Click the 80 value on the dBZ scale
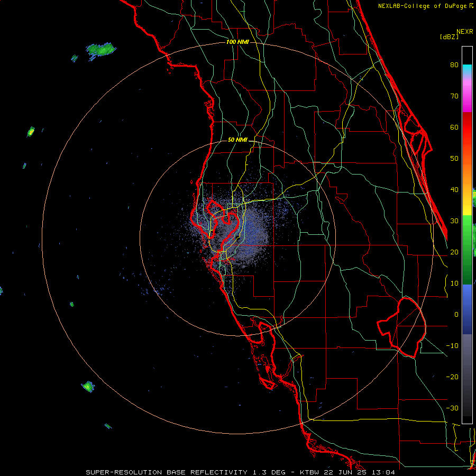This screenshot has width=476, height=476. [x=454, y=65]
